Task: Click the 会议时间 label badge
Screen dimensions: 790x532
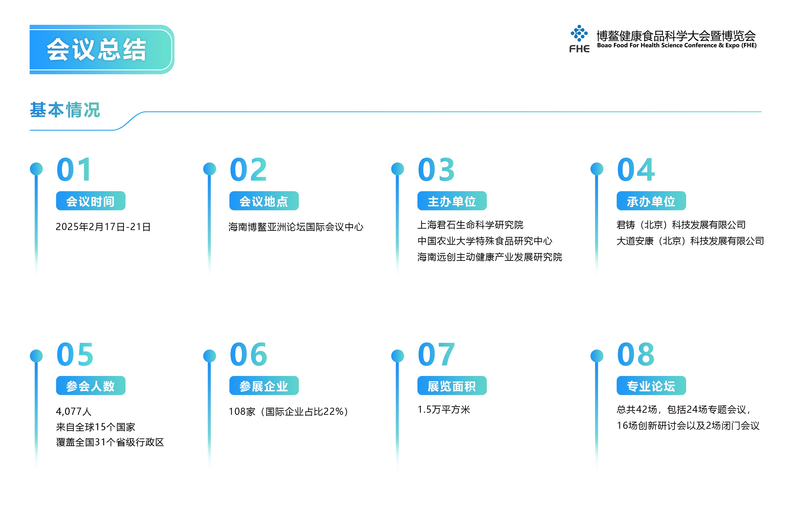Action: [x=91, y=201]
